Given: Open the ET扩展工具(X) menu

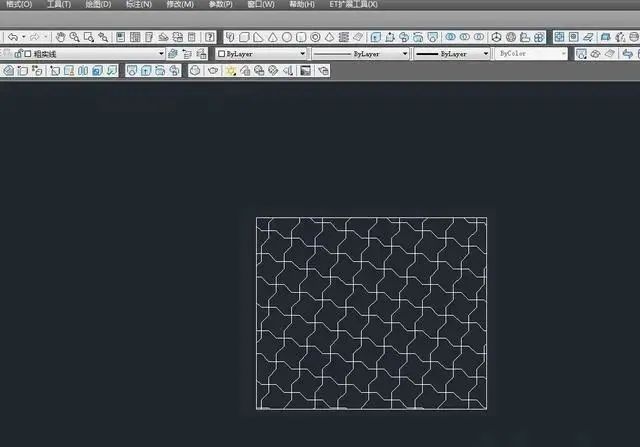Looking at the screenshot, I should click(x=353, y=4).
